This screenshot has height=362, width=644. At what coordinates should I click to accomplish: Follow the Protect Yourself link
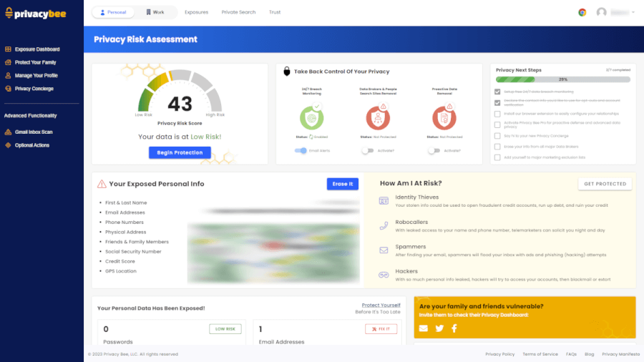tap(381, 305)
